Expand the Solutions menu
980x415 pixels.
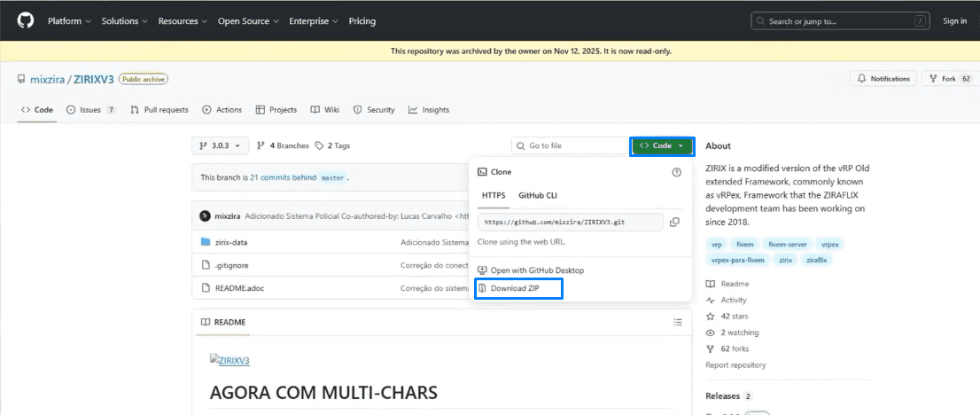click(124, 20)
